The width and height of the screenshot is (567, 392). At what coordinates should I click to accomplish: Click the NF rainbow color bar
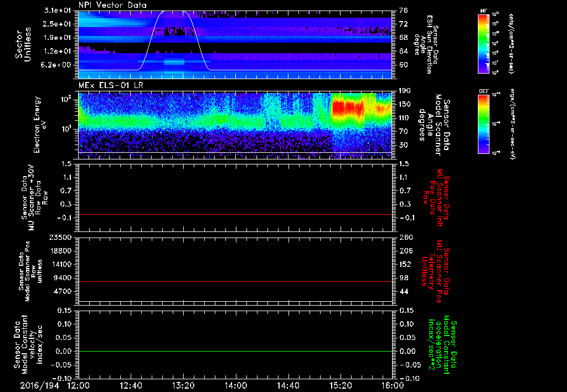(483, 43)
